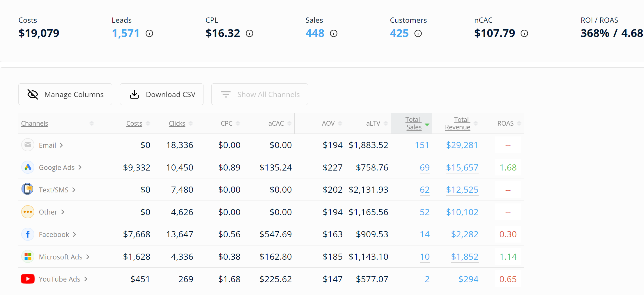Open Manage Columns
Screen dimensions: 644x295
[x=65, y=94]
